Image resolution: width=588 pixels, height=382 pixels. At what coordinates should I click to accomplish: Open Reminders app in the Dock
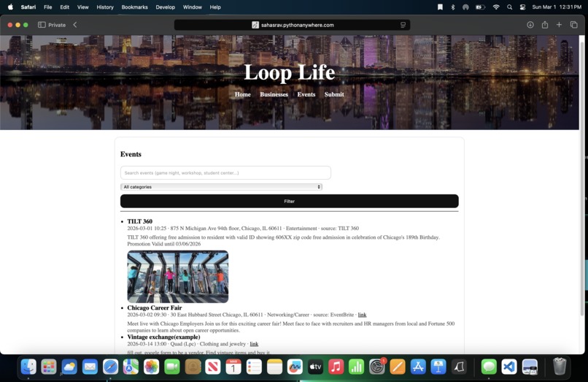coord(254,367)
